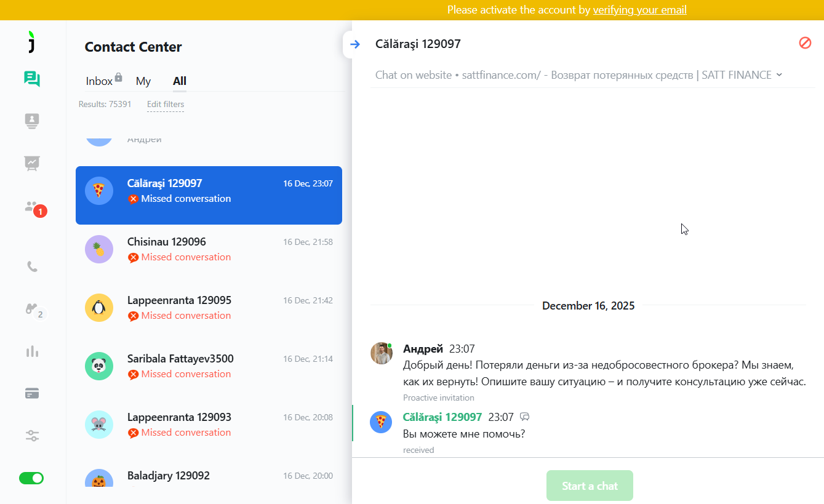The width and height of the screenshot is (824, 504).
Task: Click the Results: 75391 count text
Action: (105, 104)
